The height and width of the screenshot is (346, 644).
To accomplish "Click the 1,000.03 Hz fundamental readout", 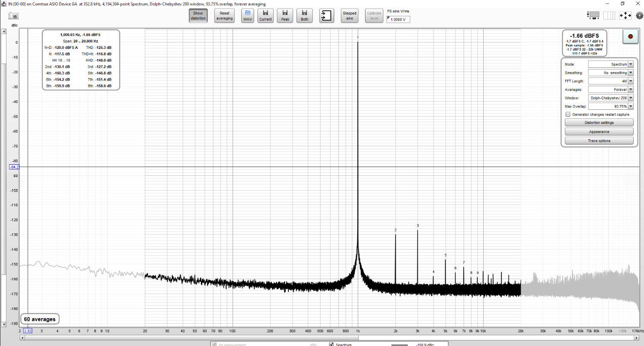I will tap(81, 34).
